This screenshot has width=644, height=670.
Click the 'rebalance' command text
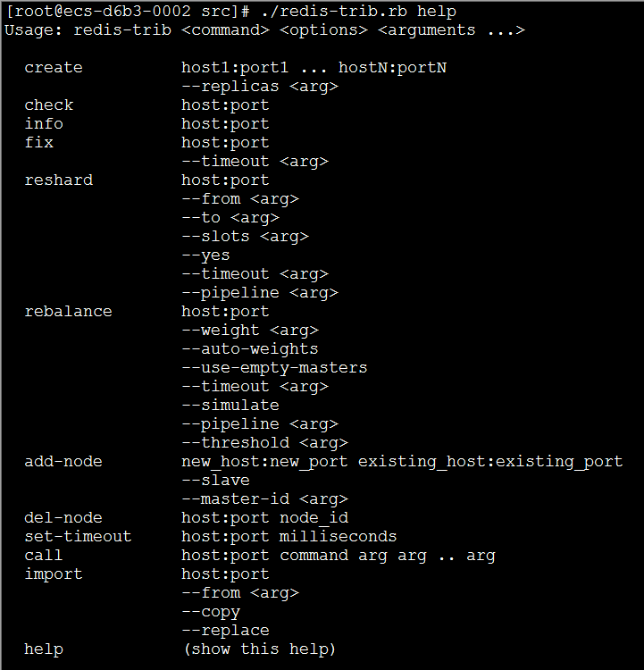tap(69, 312)
